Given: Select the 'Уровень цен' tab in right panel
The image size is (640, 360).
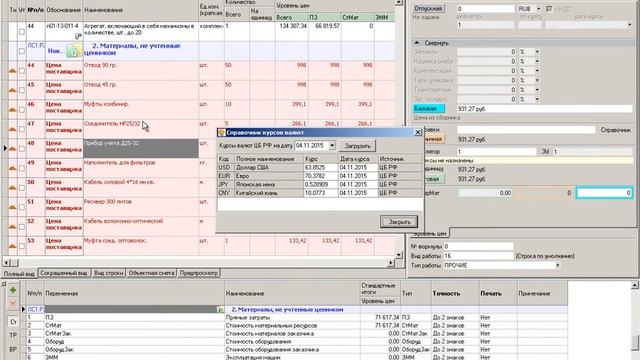Looking at the screenshot, I should tap(430, 233).
